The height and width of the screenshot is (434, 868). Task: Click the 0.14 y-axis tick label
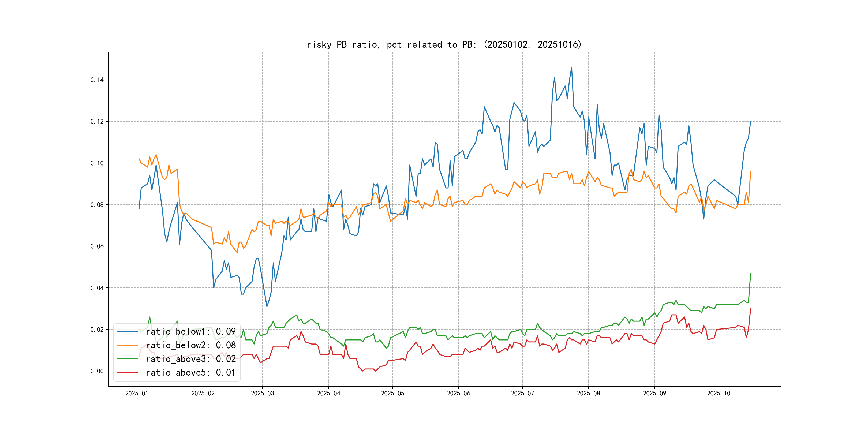coord(97,80)
